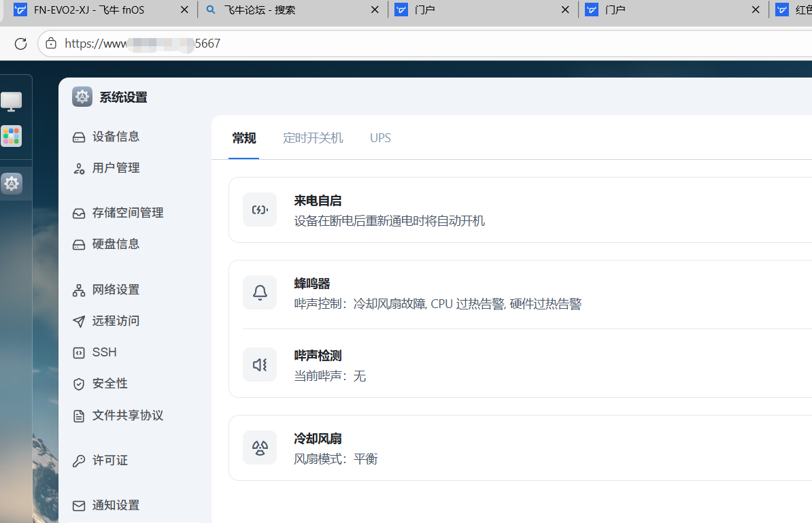Click the 冷却风扇 fan icon

pos(259,447)
